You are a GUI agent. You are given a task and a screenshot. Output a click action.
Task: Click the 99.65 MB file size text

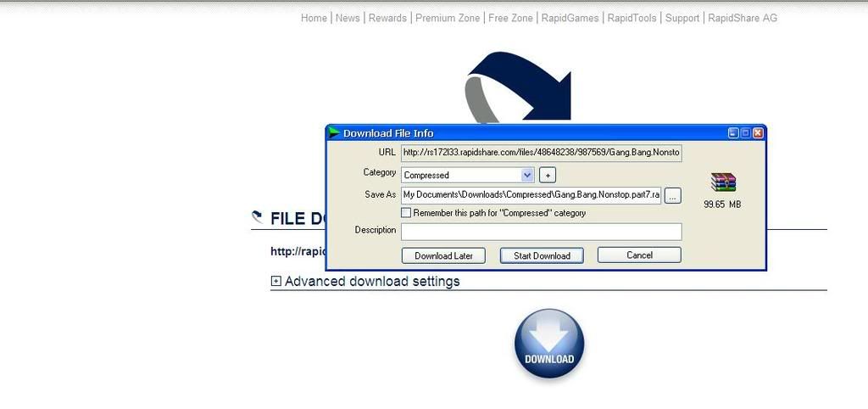click(722, 204)
